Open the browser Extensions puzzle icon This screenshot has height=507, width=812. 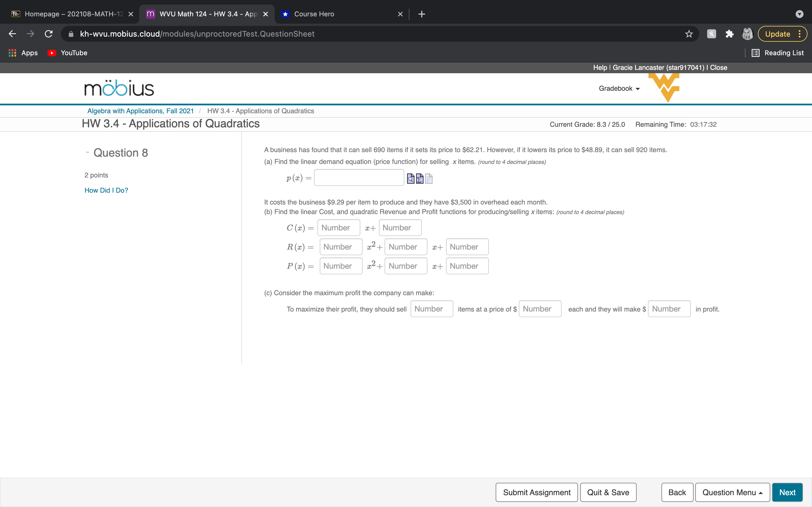click(729, 34)
